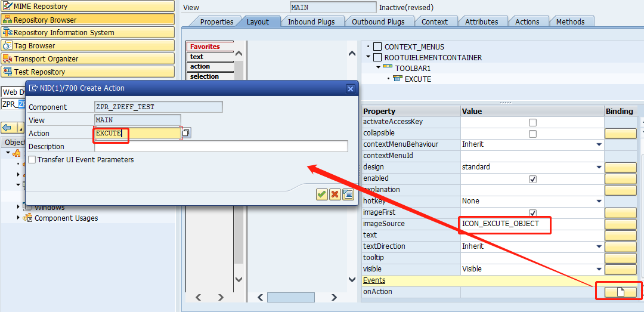
Task: Click the imageSource value field
Action: (532, 224)
